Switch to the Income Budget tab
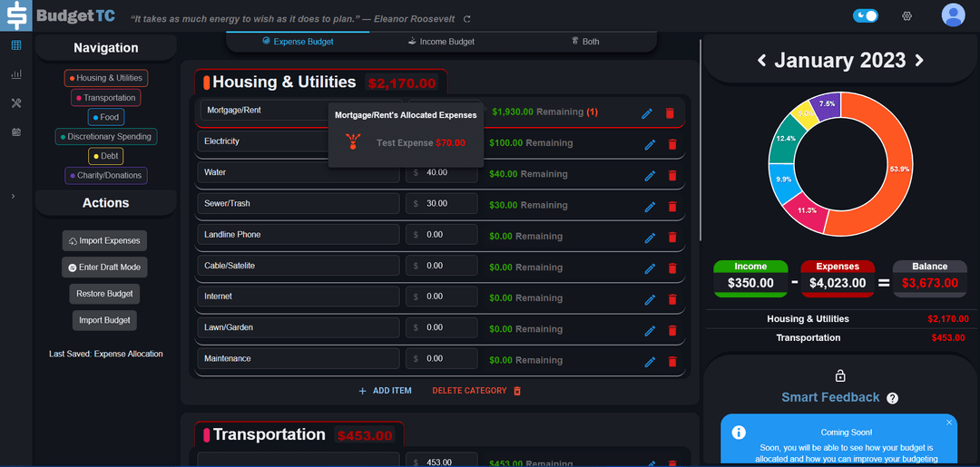Screen dimensions: 980x467 pos(442,42)
